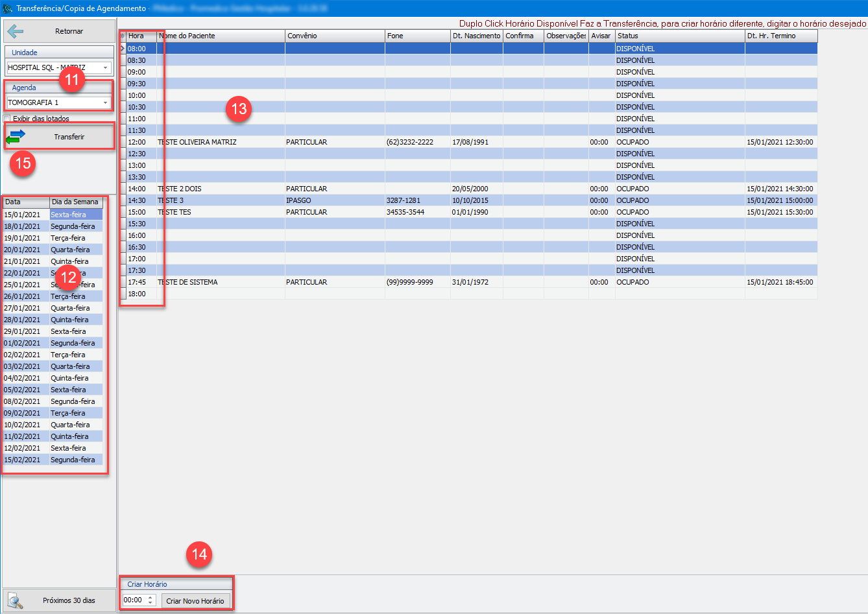Image resolution: width=868 pixels, height=614 pixels.
Task: Click the Criar Novo Horário button
Action: [195, 601]
